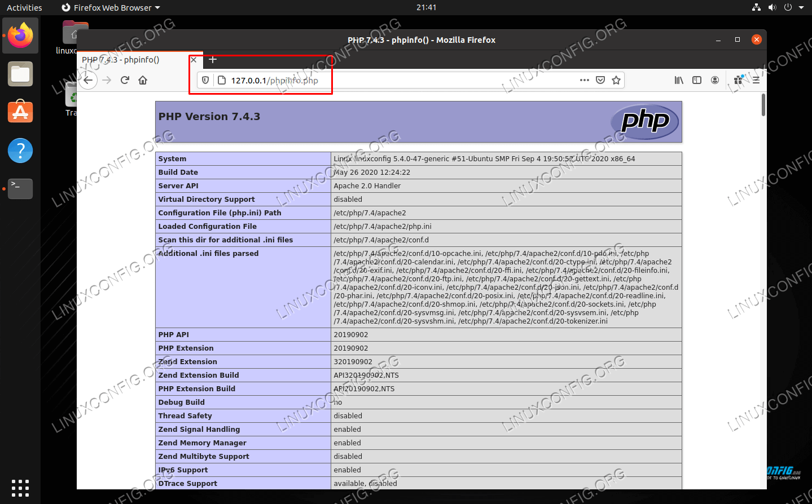Launch Firefox from the Ubuntu dock
812x504 pixels.
20,36
